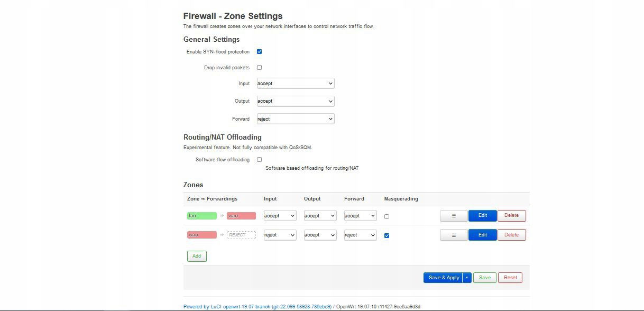Click the drag handle icon for lan zone

tap(454, 216)
